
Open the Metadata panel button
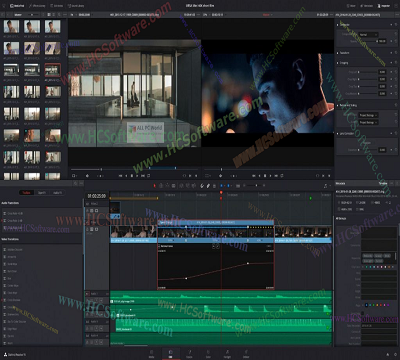(x=368, y=6)
